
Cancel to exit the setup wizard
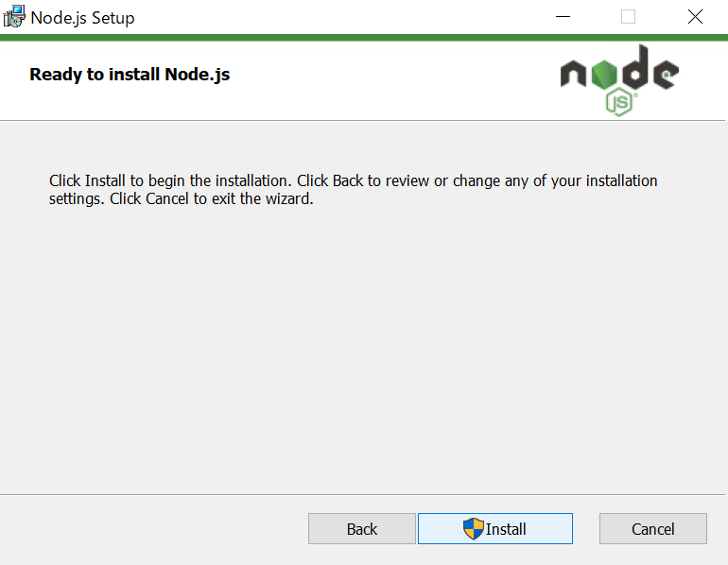click(x=652, y=529)
